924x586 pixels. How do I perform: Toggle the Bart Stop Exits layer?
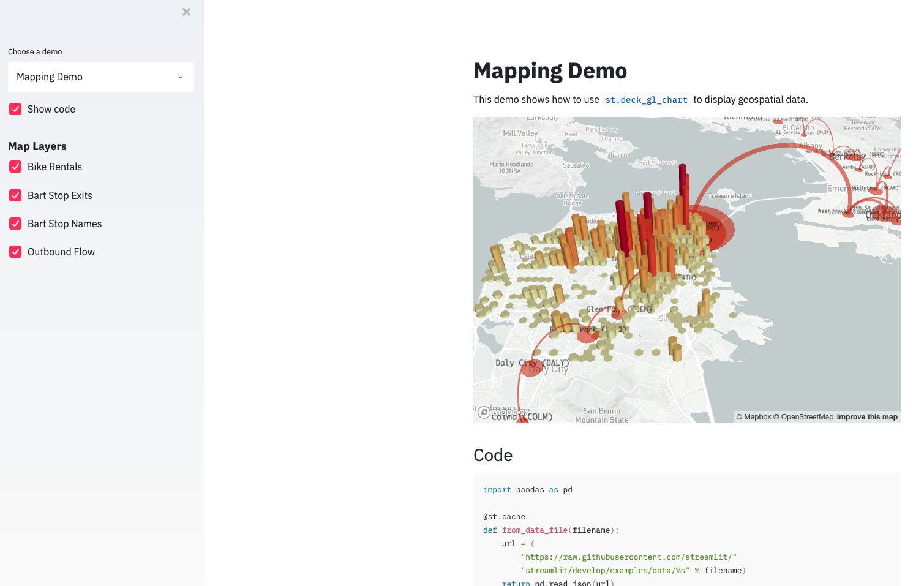click(16, 195)
